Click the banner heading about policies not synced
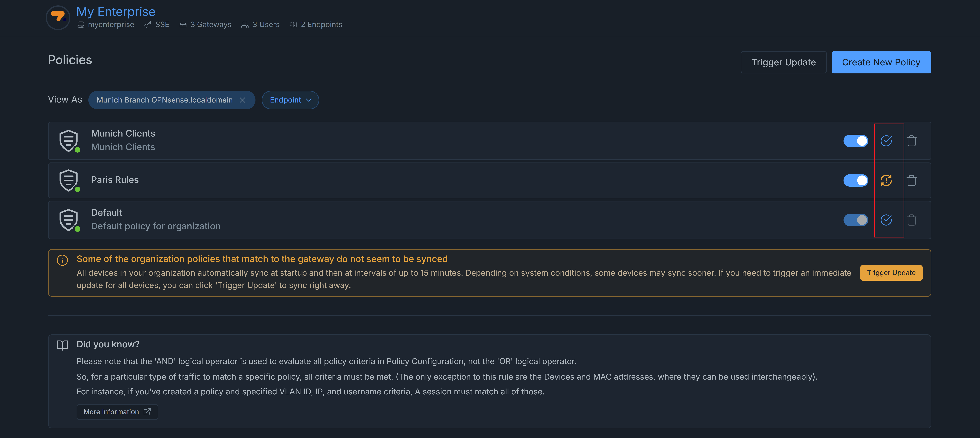Screen dimensions: 980x438 (x=262, y=259)
